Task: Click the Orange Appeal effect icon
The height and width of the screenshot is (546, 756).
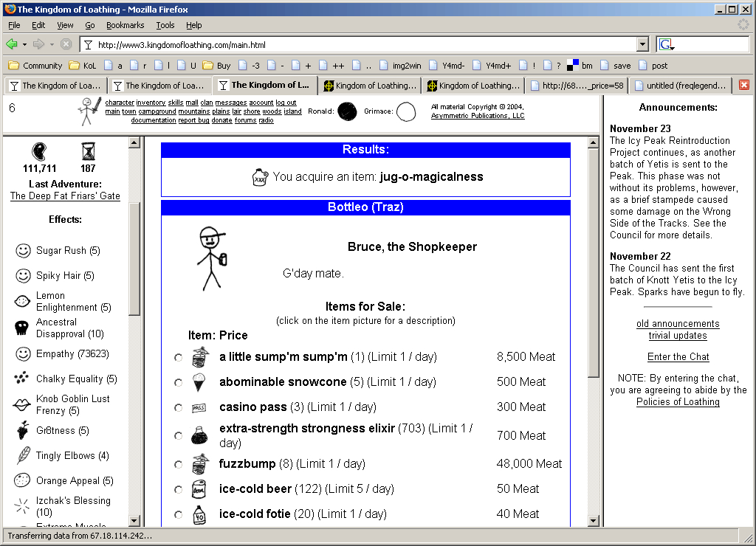Action: click(x=22, y=480)
